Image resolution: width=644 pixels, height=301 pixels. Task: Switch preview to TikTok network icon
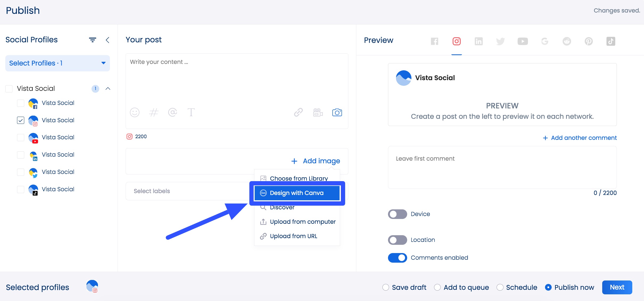611,41
